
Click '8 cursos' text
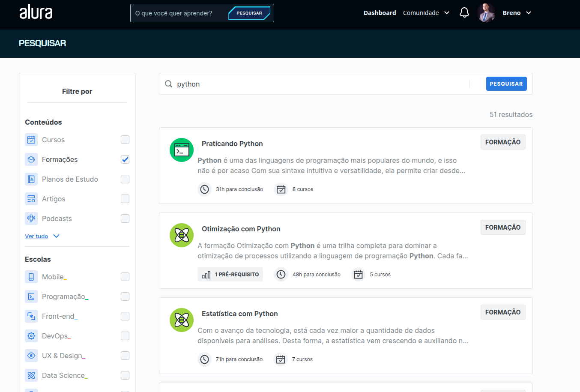[x=303, y=189]
